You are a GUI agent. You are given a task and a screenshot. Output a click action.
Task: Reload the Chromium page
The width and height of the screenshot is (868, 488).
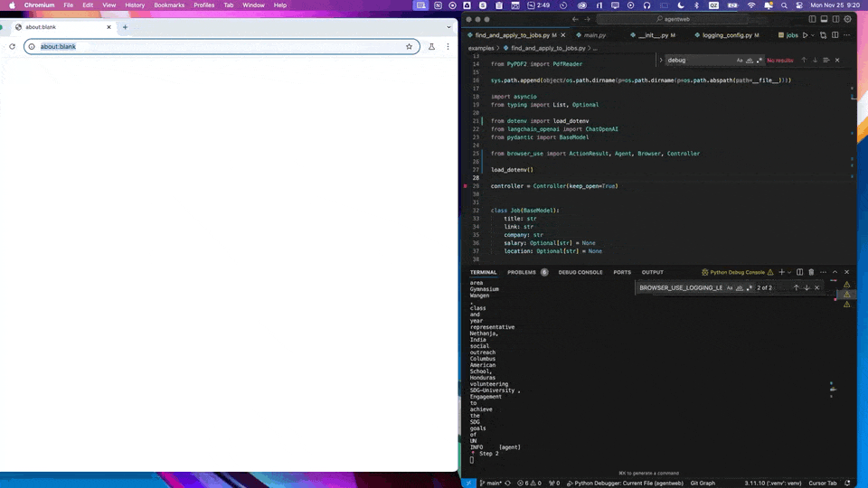[12, 46]
